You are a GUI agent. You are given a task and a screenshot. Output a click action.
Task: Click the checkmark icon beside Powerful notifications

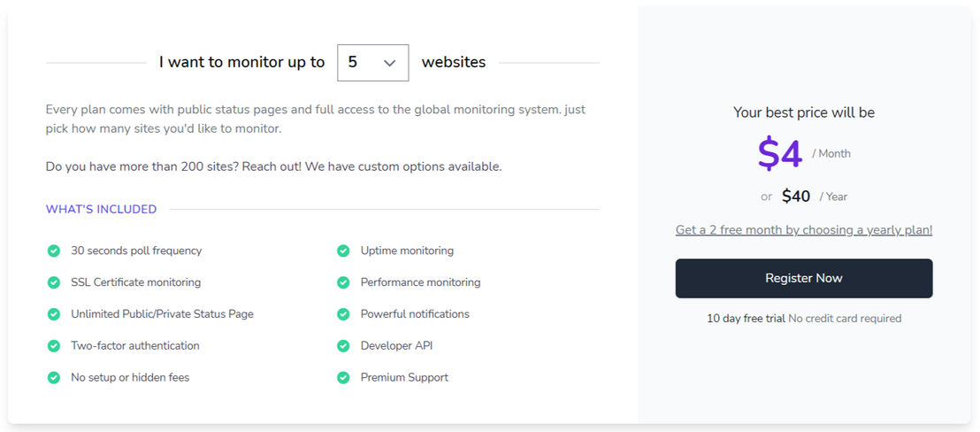[343, 314]
